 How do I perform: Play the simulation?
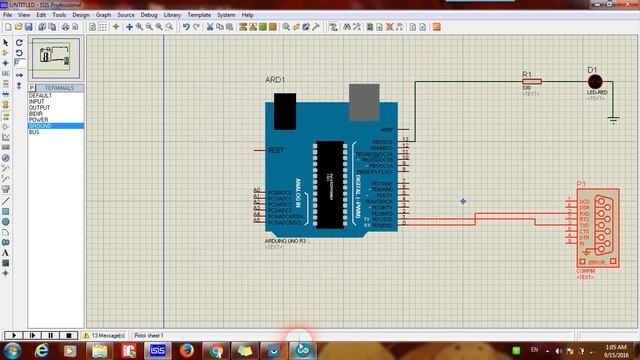pyautogui.click(x=13, y=336)
